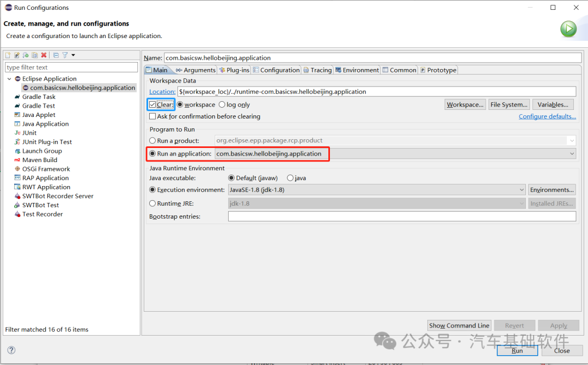The height and width of the screenshot is (365, 588).
Task: Collapse the Eclipse Application tree node
Action: click(x=9, y=78)
